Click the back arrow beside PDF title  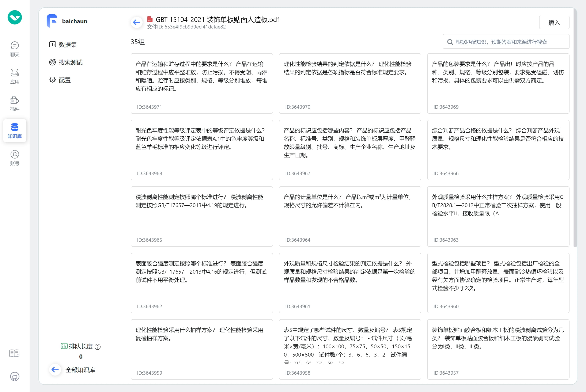point(137,23)
